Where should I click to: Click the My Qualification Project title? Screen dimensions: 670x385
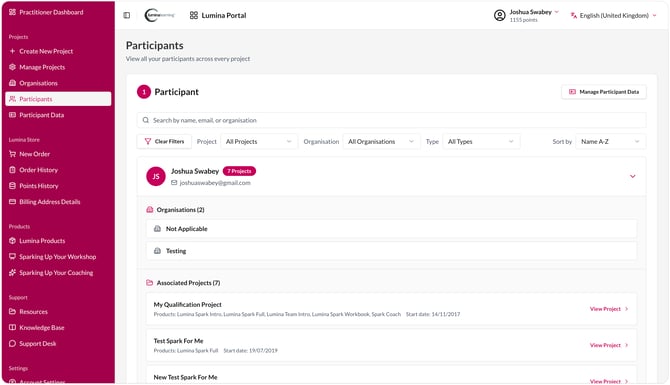point(188,305)
